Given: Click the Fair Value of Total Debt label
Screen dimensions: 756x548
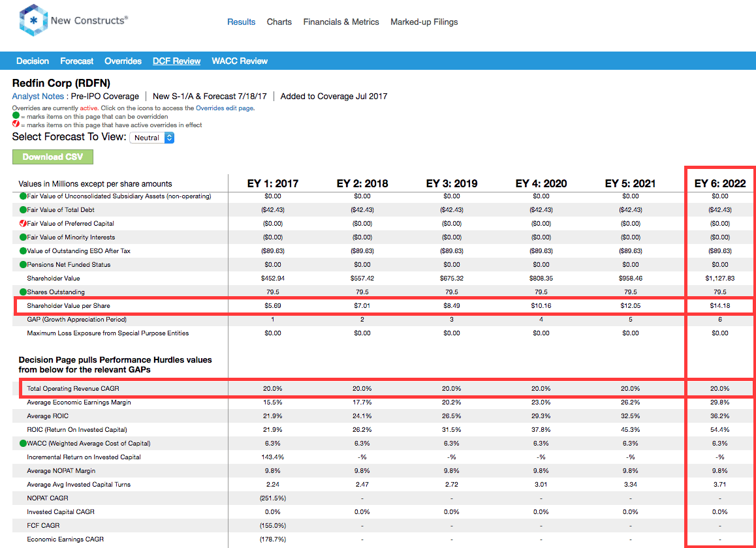Looking at the screenshot, I should pos(61,209).
